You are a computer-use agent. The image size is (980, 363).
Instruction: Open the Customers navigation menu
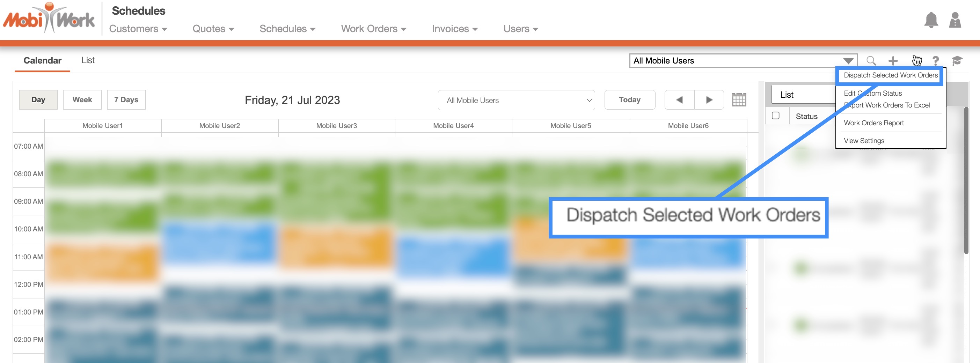pyautogui.click(x=138, y=29)
